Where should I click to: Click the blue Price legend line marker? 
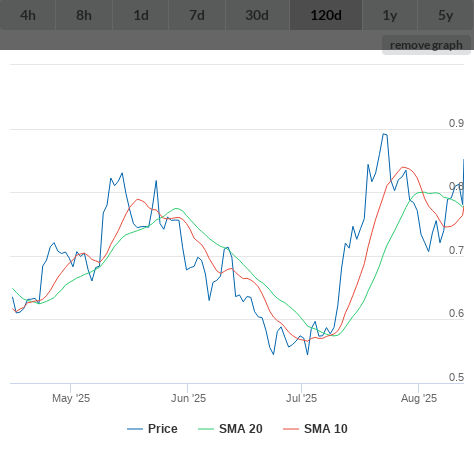click(135, 429)
